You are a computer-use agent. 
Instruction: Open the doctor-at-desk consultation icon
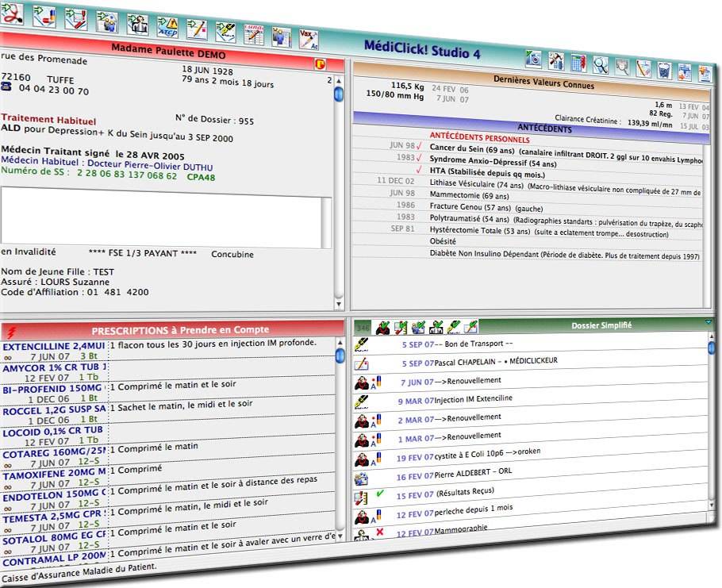138,25
